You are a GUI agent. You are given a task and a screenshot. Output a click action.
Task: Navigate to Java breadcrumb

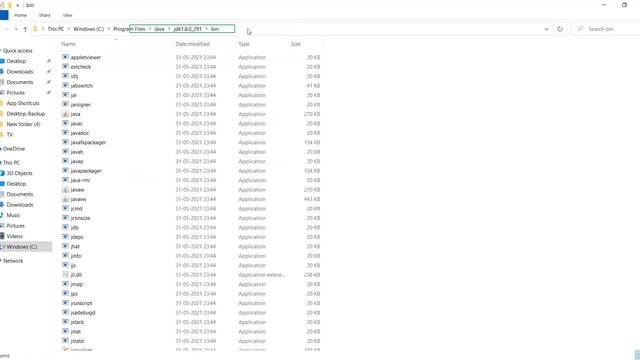pos(159,29)
